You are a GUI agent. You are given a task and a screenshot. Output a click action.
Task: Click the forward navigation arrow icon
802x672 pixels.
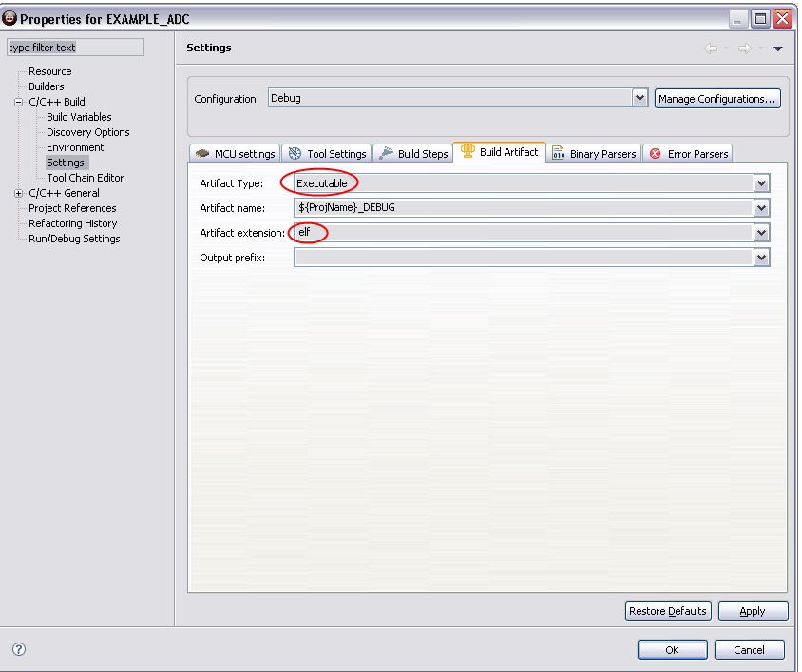745,48
